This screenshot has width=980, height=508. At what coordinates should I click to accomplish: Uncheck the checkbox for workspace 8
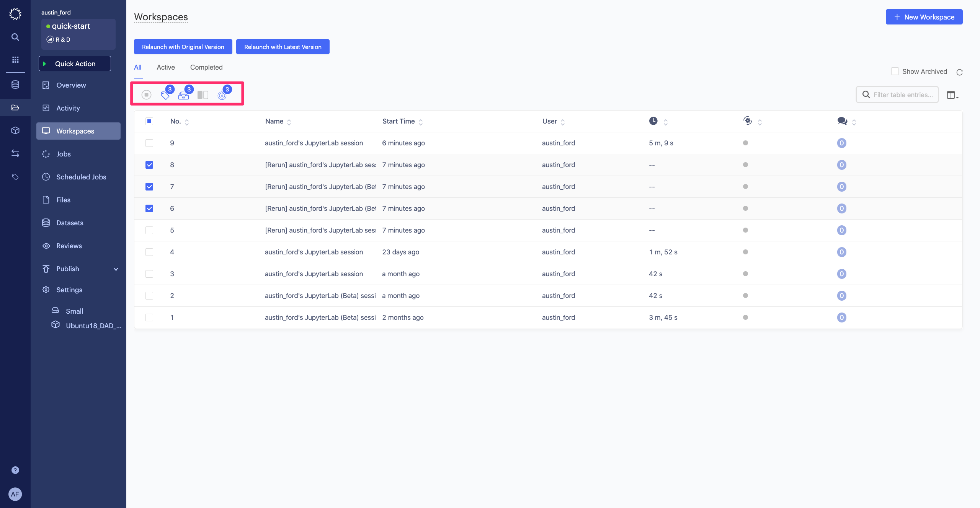(x=149, y=165)
